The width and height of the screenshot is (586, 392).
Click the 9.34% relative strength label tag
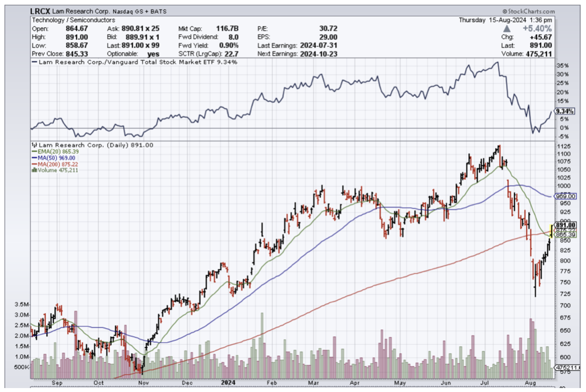[564, 111]
